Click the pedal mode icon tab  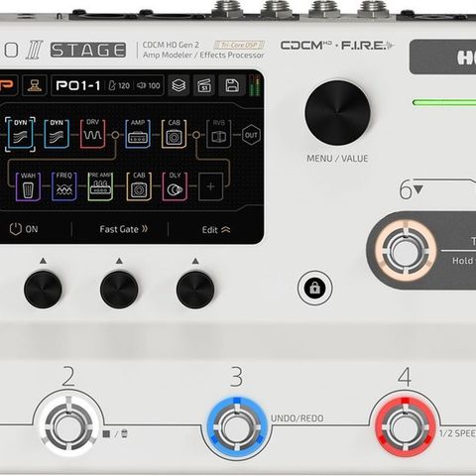tap(35, 85)
